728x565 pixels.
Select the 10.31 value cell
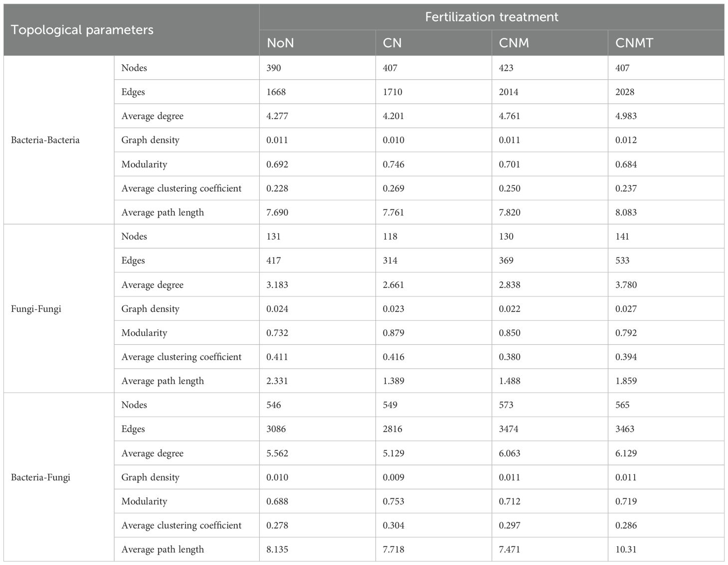coord(626,550)
